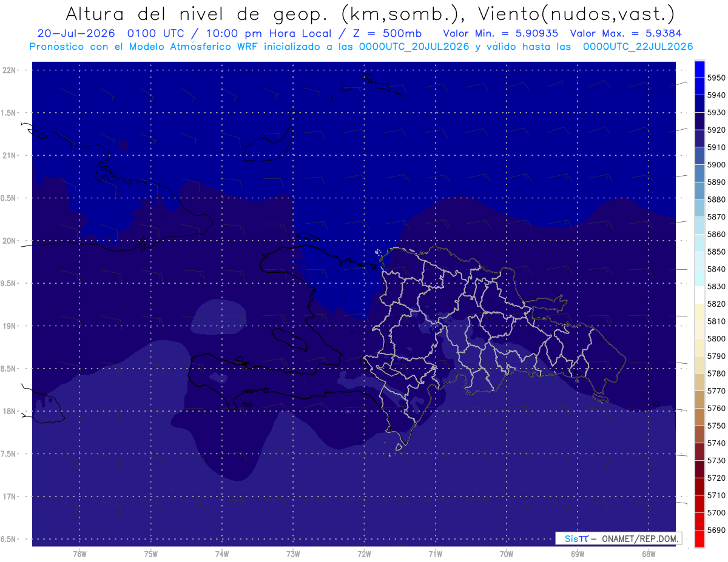Select the pale cyan swatch between 5830 and 5840
The height and width of the screenshot is (562, 728).
point(699,277)
